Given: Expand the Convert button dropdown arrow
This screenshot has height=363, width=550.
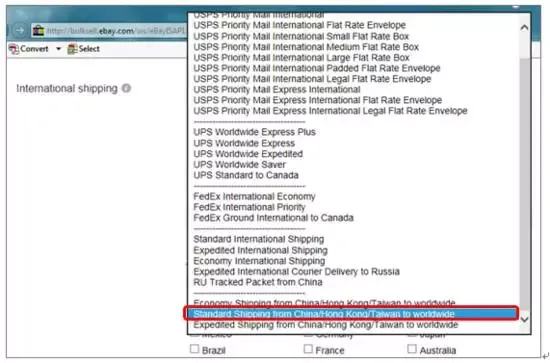Looking at the screenshot, I should pos(58,49).
